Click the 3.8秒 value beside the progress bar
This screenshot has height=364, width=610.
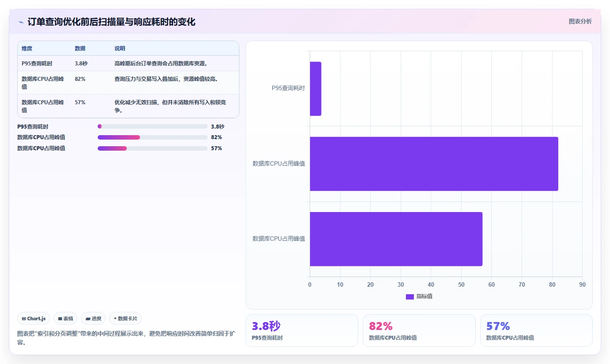[x=218, y=126]
